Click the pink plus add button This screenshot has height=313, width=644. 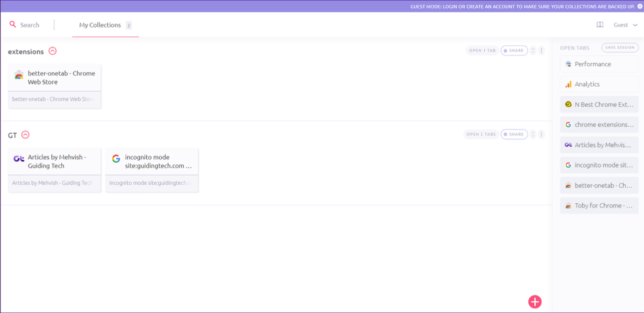(535, 301)
